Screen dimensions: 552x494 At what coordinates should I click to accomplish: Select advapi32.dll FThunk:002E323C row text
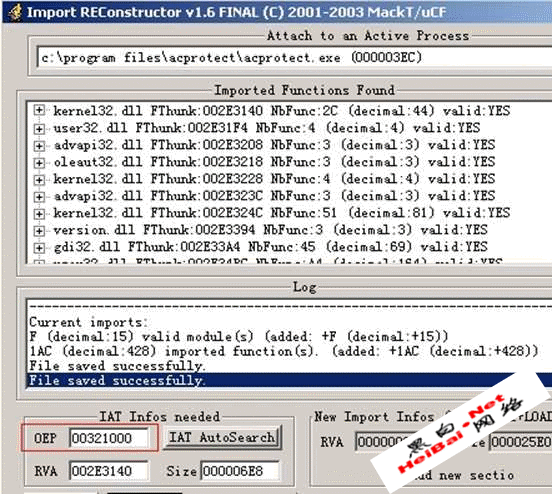[x=274, y=195]
